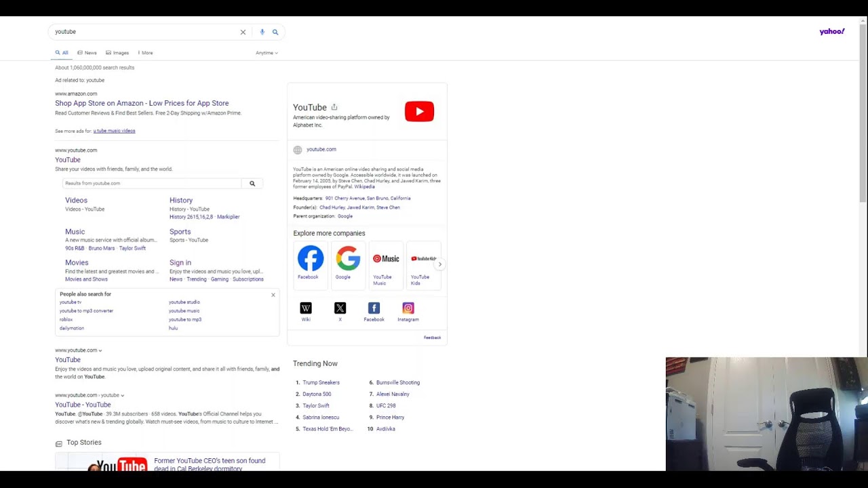Click the Feedback link in knowledge panel
The width and height of the screenshot is (868, 488).
point(432,338)
